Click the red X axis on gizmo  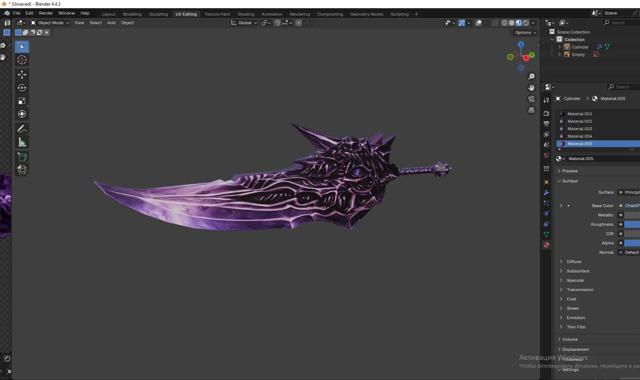coord(526,58)
